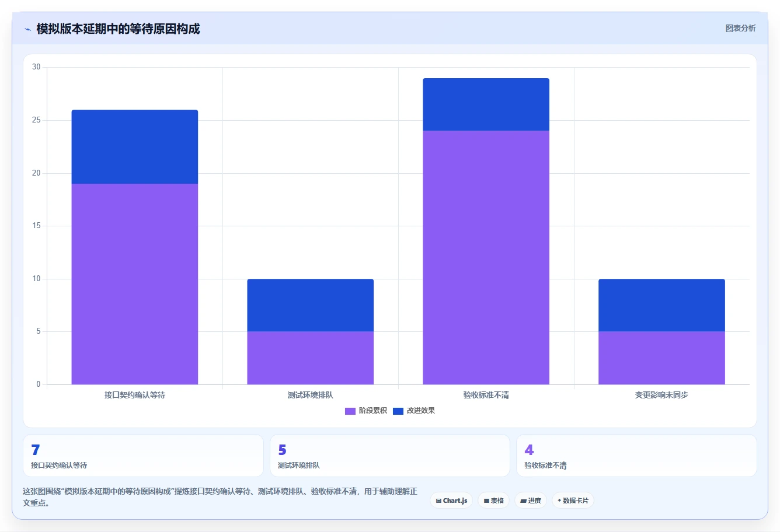Screen dimensions: 780x532
Task: Click the x-axis label 变更影响未同步
Action: click(662, 395)
